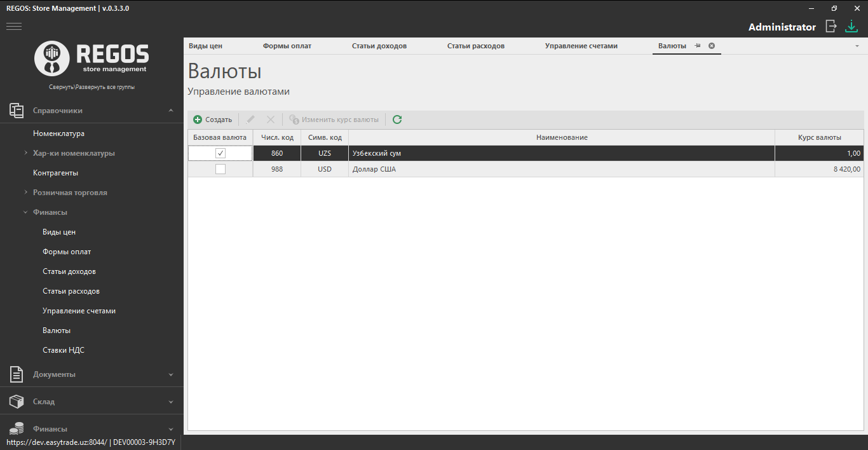Viewport: 868px width, 450px height.
Task: Click the green download update icon
Action: (851, 26)
